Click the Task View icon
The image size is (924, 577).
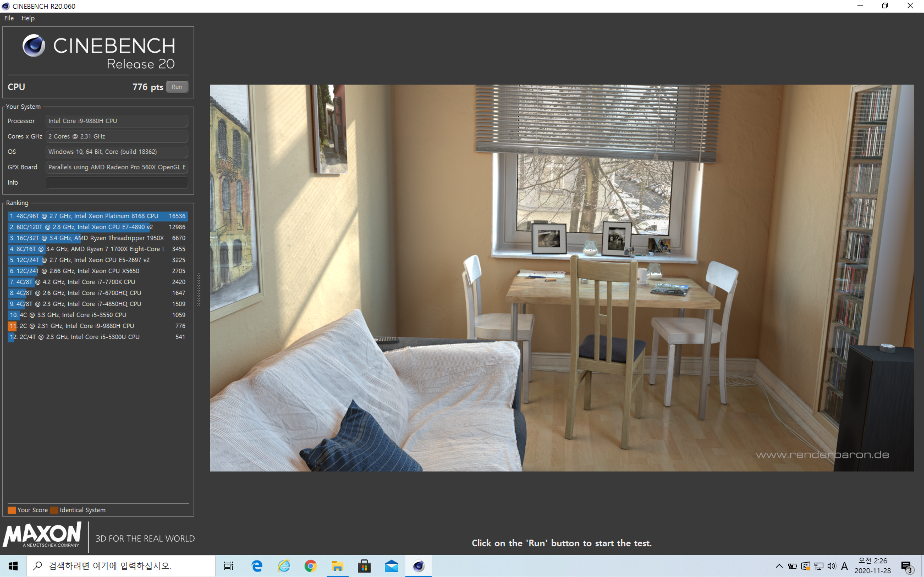[x=228, y=566]
